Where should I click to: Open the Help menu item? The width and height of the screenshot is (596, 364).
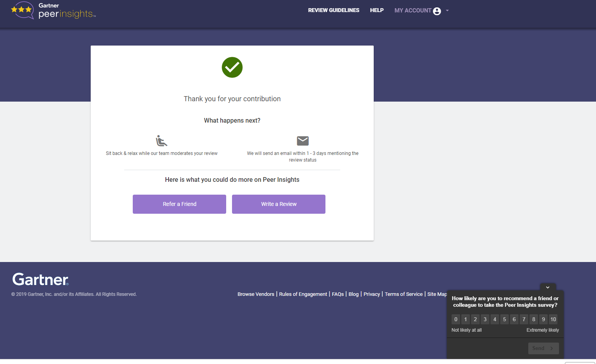click(377, 11)
